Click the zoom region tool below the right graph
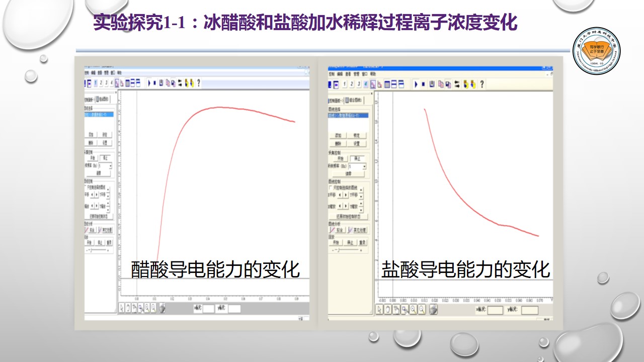 coord(405,310)
